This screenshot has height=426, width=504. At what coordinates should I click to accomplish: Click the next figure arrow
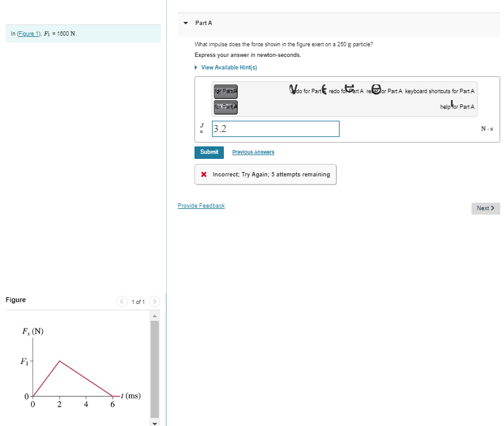click(154, 301)
